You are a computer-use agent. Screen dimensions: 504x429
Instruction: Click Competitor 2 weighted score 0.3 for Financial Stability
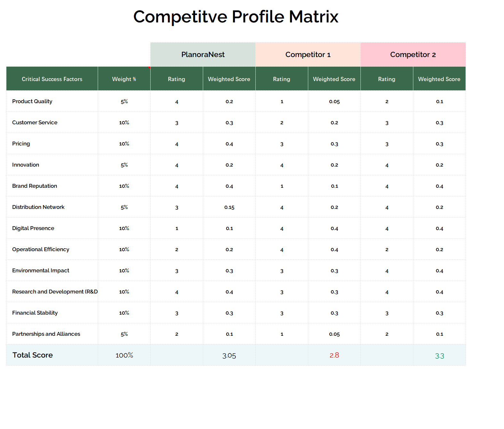pos(440,313)
